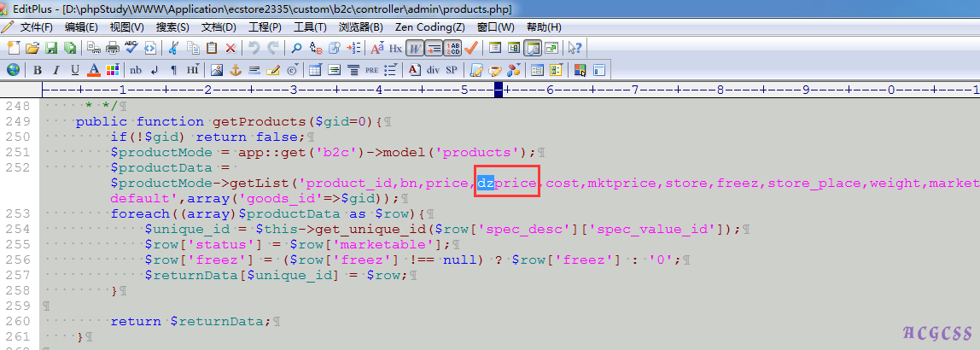Click the Cut scissors icon

[173, 48]
